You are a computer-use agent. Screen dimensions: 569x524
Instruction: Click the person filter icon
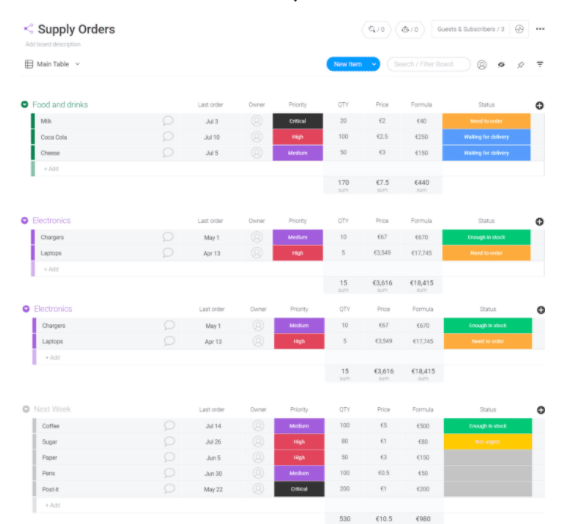pos(482,65)
